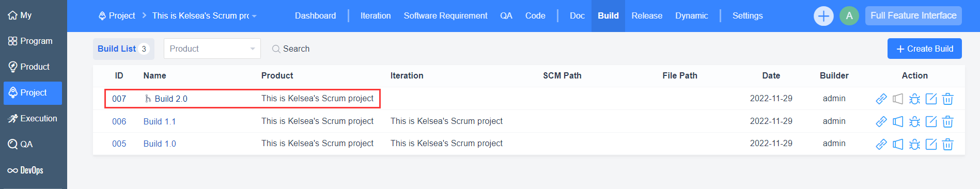Click the bug icon for Build 1.0

coord(914,144)
